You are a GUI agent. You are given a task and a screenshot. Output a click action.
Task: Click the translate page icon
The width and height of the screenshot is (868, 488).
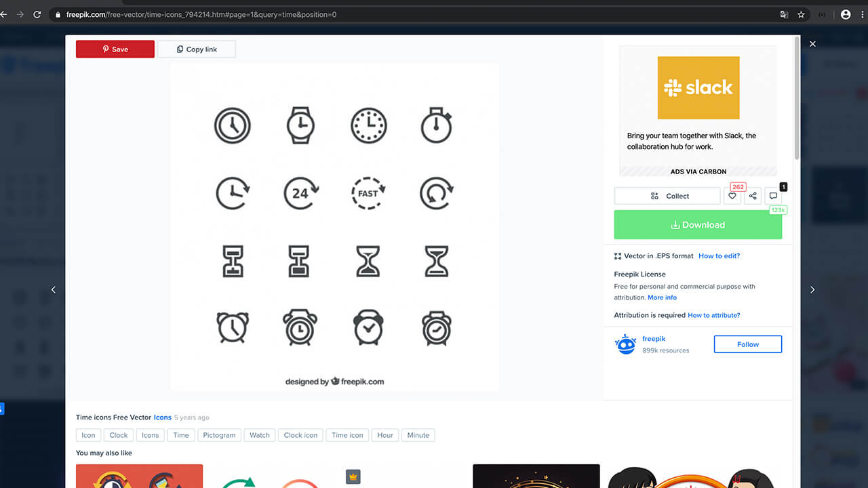coord(784,14)
